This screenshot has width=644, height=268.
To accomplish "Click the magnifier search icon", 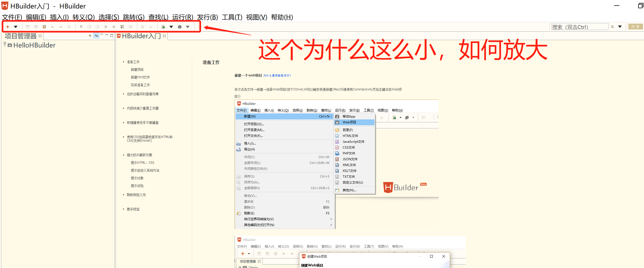I will tap(612, 27).
